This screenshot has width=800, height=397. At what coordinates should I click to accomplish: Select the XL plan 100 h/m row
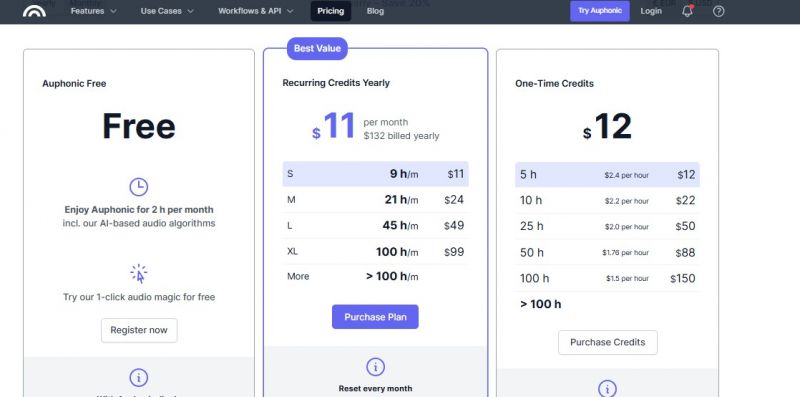click(376, 252)
